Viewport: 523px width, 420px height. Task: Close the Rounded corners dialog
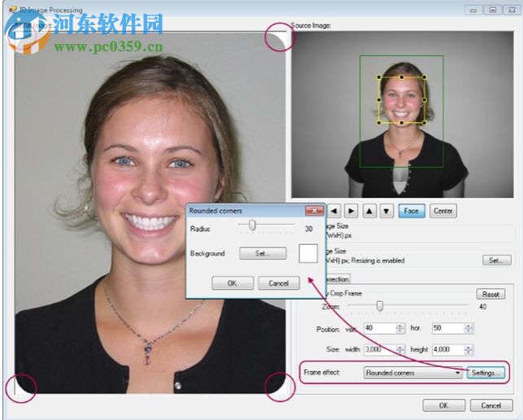pyautogui.click(x=314, y=211)
